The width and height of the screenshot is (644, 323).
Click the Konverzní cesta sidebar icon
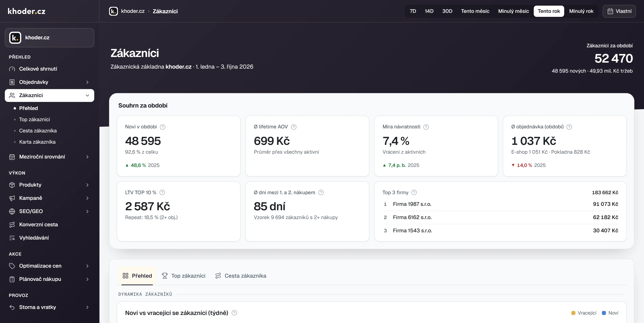(x=12, y=225)
